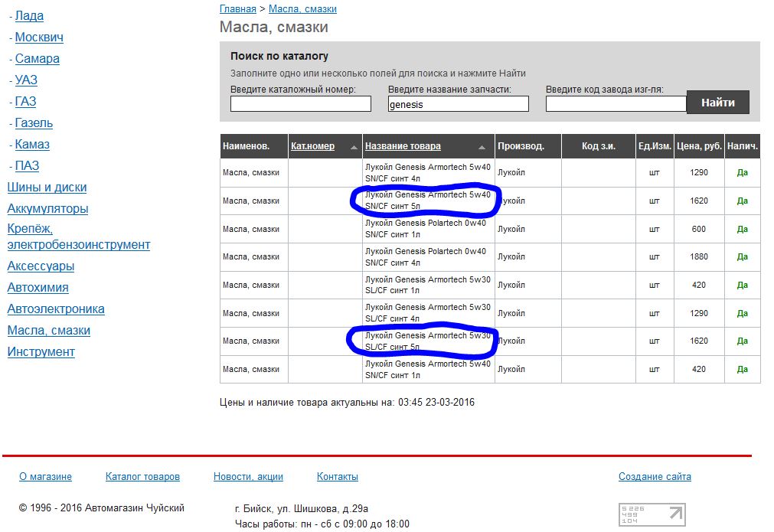774x532 pixels.
Task: Open the Лада category link
Action: [x=29, y=16]
